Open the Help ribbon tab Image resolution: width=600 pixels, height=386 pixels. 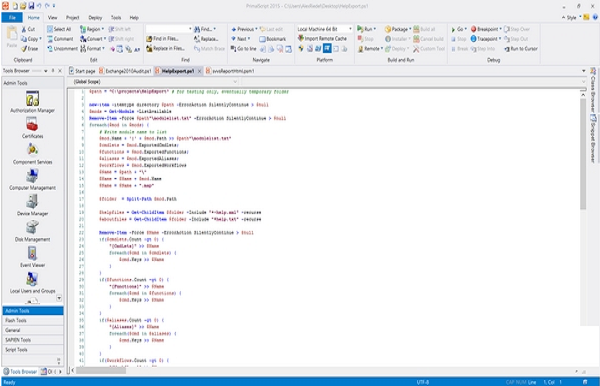point(134,18)
